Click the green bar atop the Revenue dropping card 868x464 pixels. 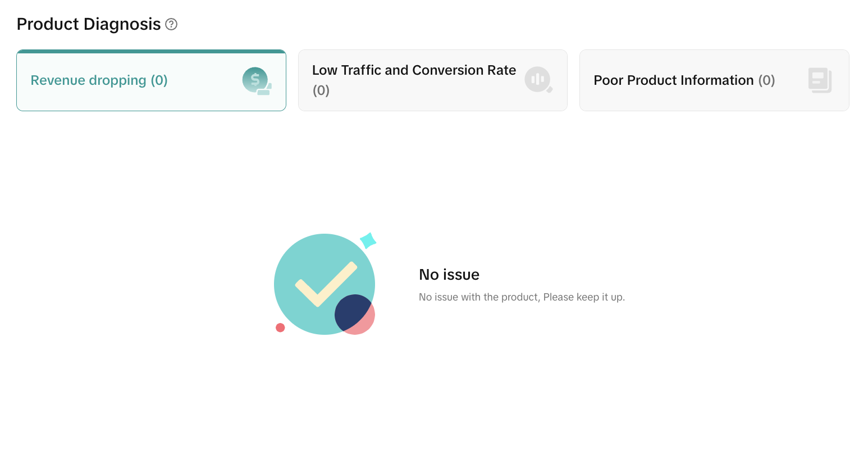[x=151, y=52]
